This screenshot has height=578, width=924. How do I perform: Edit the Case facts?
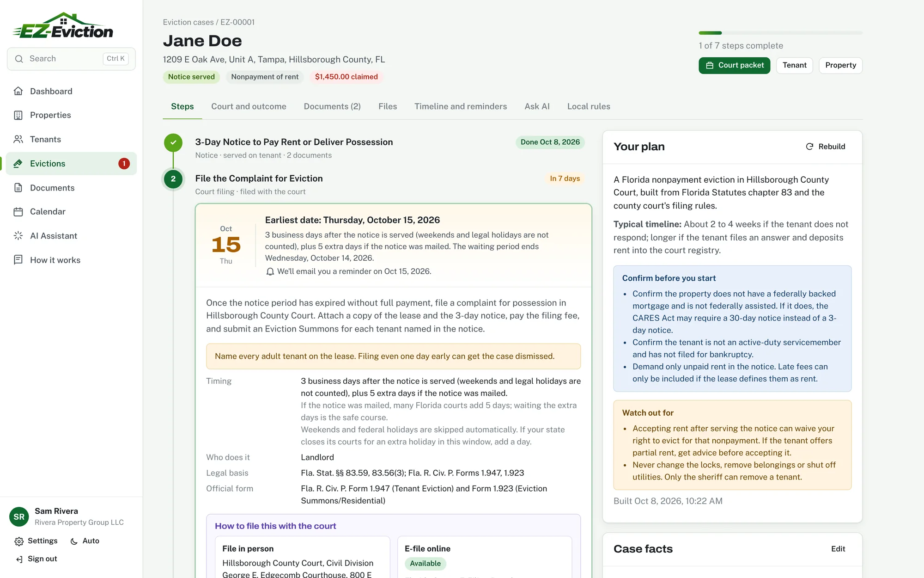[838, 549]
